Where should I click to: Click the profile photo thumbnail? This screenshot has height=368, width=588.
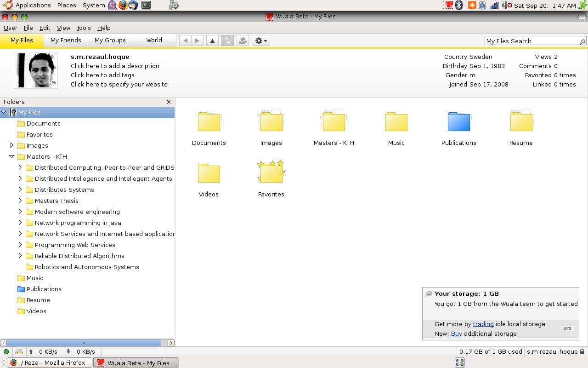point(36,70)
